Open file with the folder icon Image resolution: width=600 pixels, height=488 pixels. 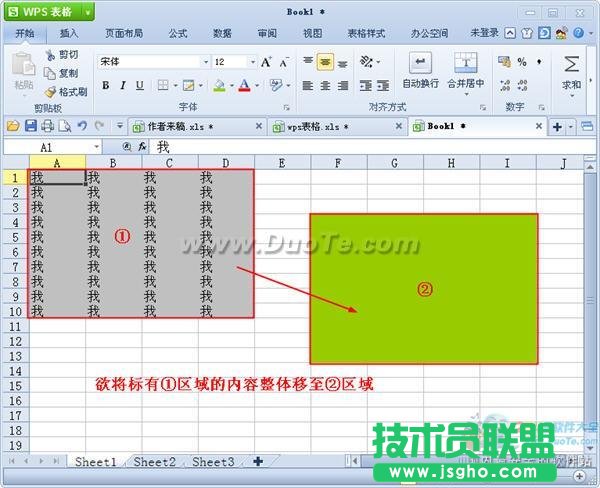pos(13,126)
